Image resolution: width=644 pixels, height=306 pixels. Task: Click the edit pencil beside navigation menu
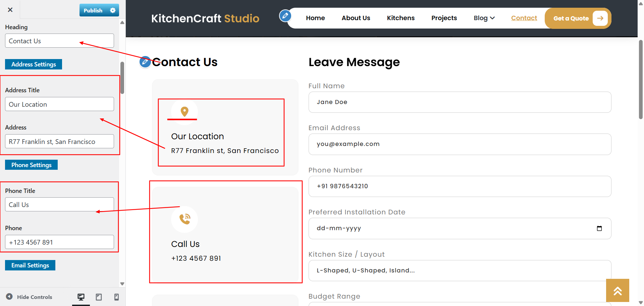285,16
